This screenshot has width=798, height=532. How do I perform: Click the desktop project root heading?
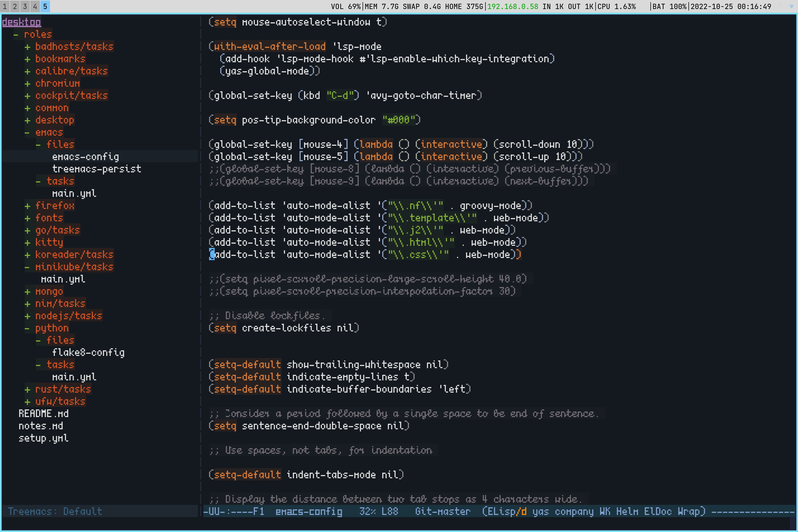pyautogui.click(x=21, y=22)
